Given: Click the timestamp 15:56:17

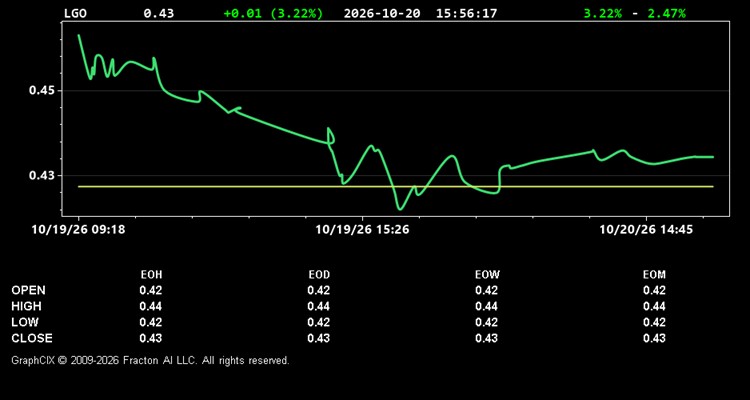Looking at the screenshot, I should [466, 13].
